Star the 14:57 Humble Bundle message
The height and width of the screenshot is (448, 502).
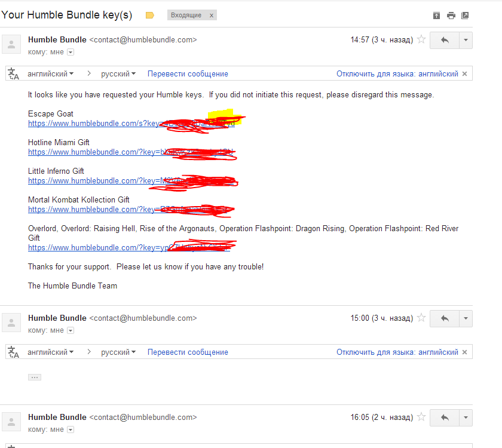[x=422, y=39]
